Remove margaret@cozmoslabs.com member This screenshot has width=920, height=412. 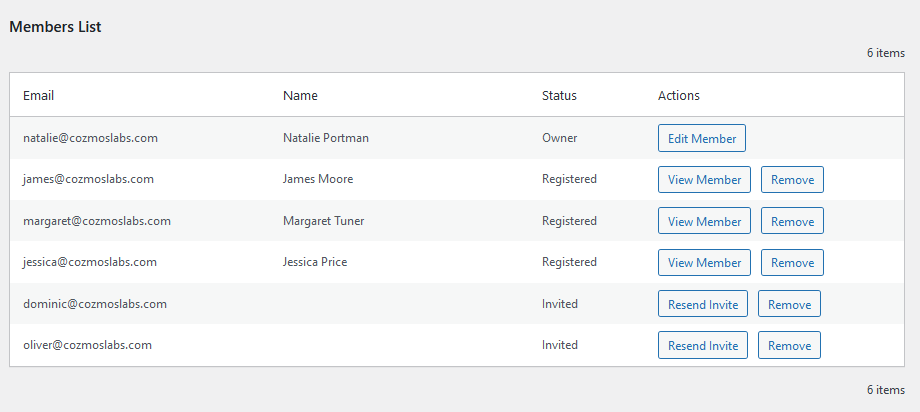click(792, 221)
